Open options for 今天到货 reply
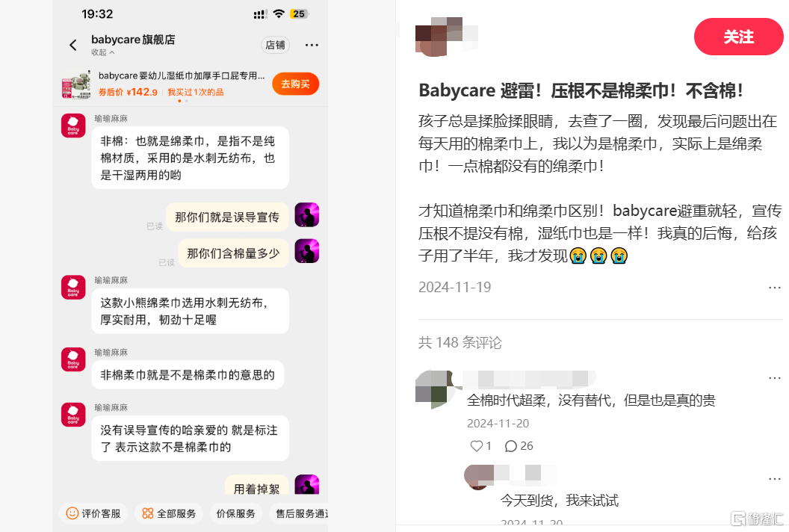The width and height of the screenshot is (789, 532). click(774, 479)
